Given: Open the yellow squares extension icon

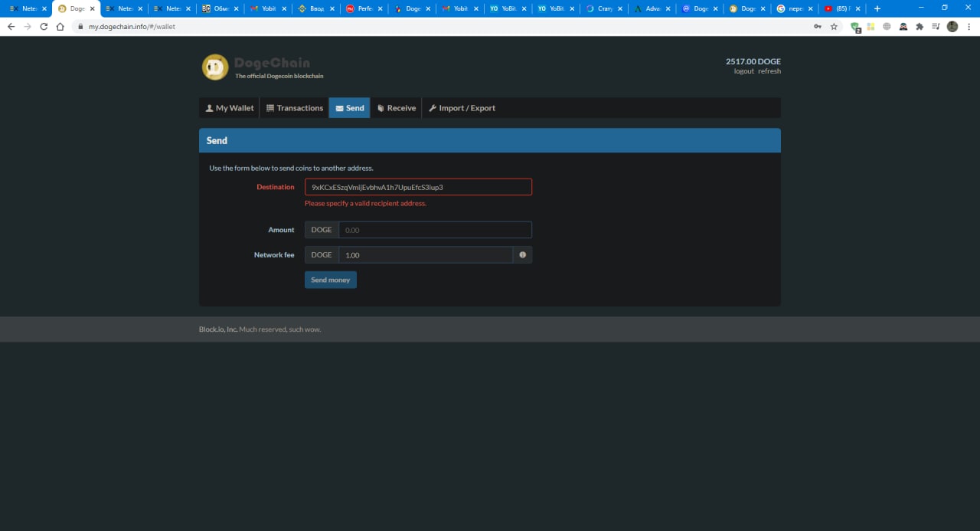Looking at the screenshot, I should tap(871, 26).
